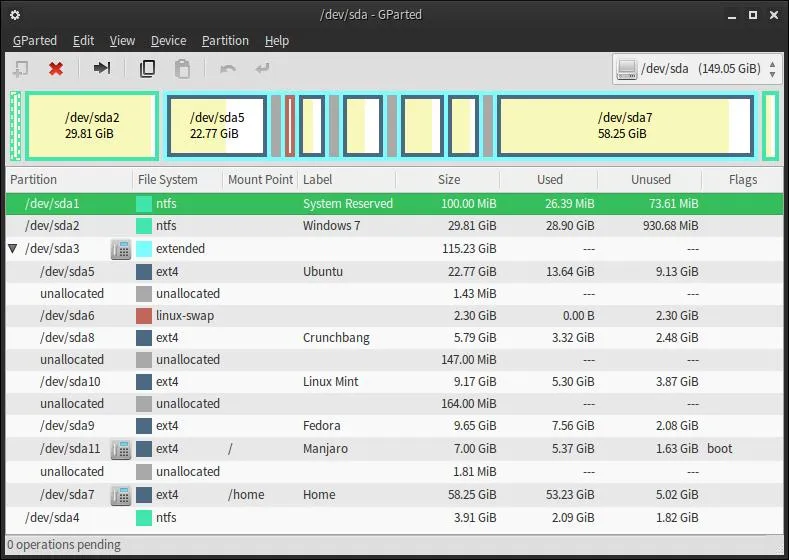Screen dimensions: 789x560
Task: Click the Apply all operations icon
Action: coord(263,68)
